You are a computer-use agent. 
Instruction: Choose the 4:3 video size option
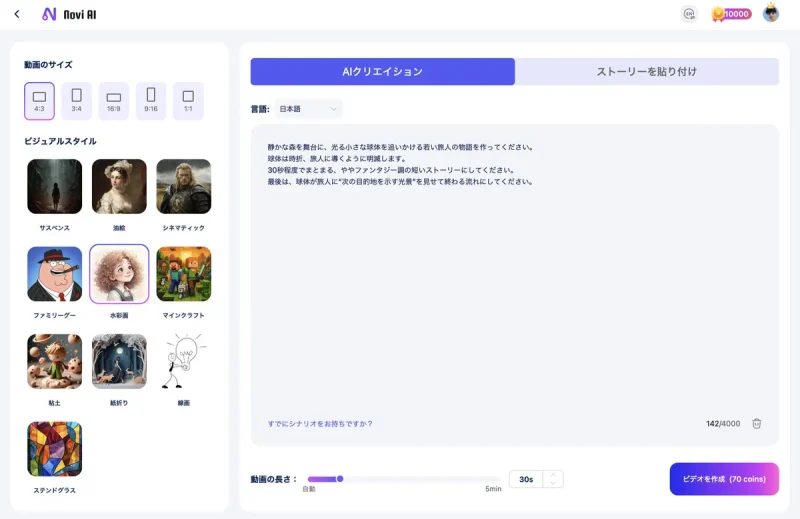tap(39, 98)
